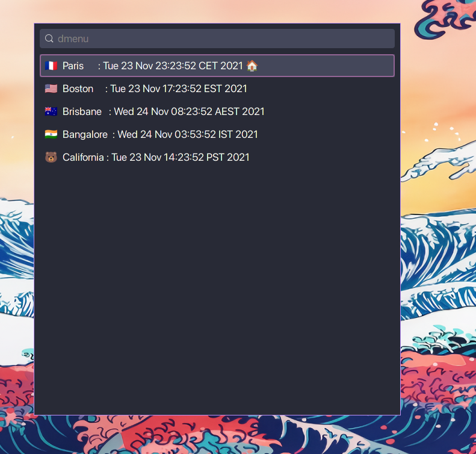Click the French flag icon
This screenshot has width=476, height=454.
click(x=51, y=66)
